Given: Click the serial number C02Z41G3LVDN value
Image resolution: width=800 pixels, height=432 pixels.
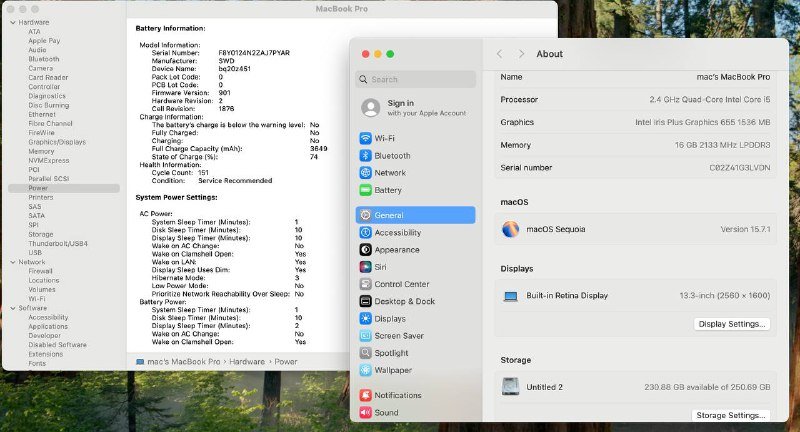Looking at the screenshot, I should click(740, 168).
